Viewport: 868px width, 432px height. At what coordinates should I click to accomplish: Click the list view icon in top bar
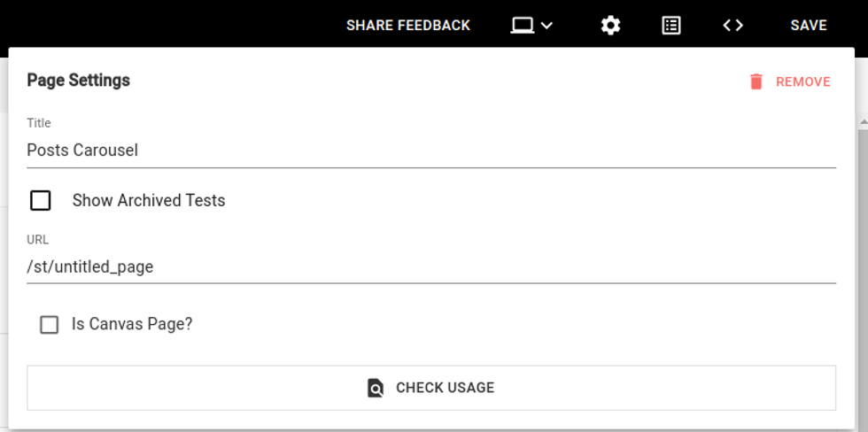point(671,26)
